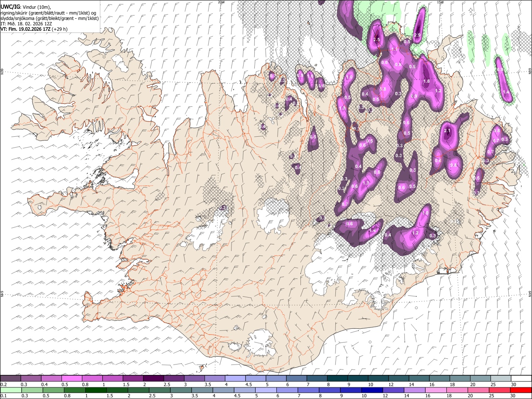
Task: Click the white 30 swatch in purple scale
Action: pos(521,379)
